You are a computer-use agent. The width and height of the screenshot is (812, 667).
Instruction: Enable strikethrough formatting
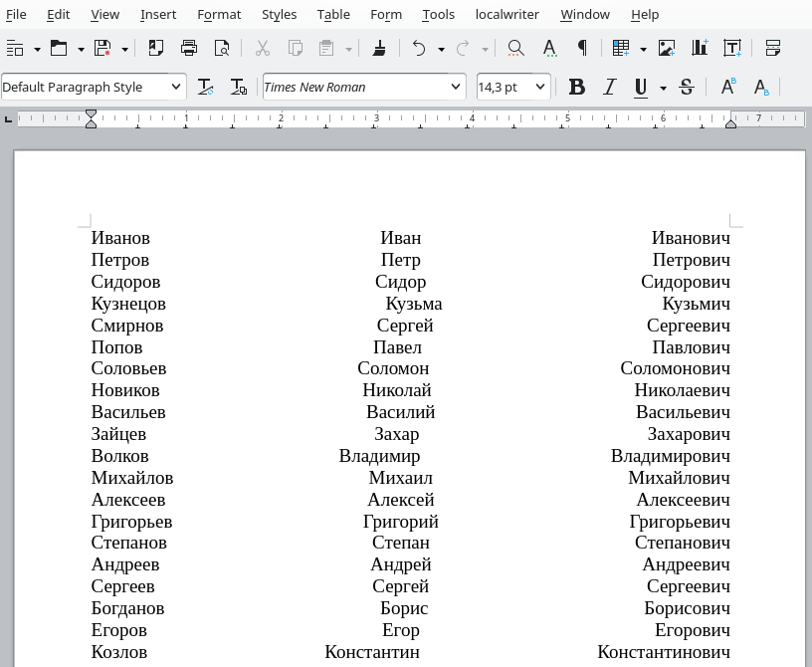coord(687,87)
